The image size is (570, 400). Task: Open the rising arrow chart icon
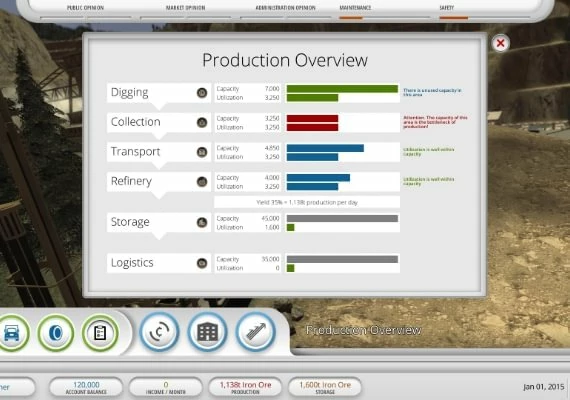tap(256, 332)
